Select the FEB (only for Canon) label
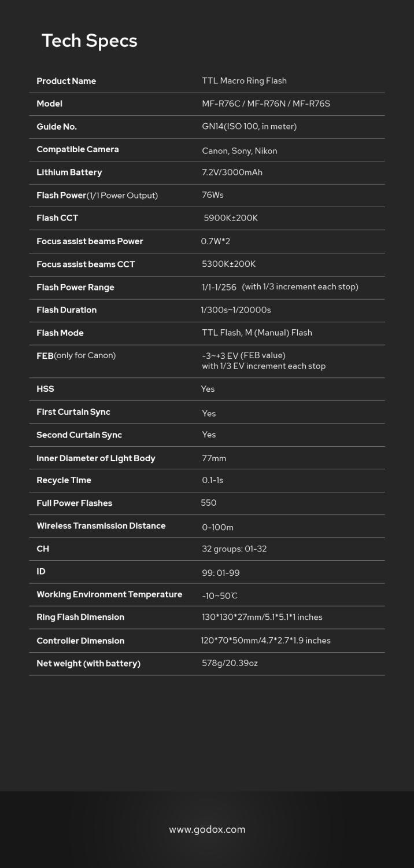The width and height of the screenshot is (414, 868). 76,355
